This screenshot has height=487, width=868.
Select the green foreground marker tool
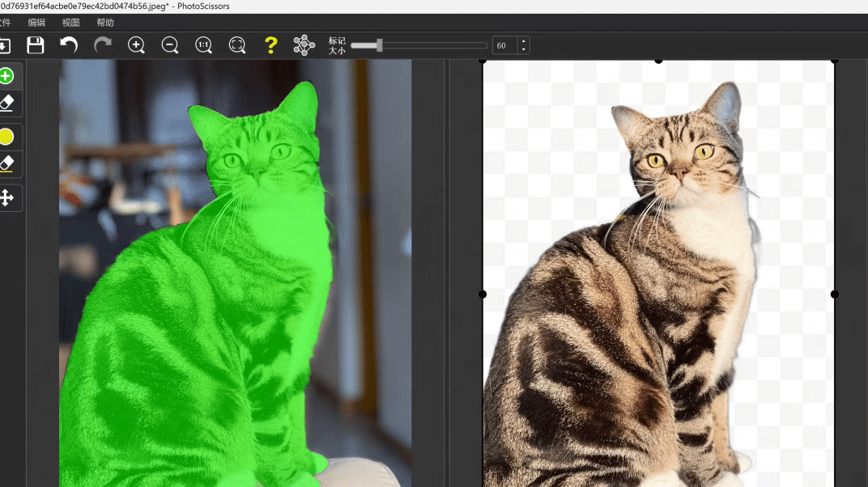tap(6, 76)
